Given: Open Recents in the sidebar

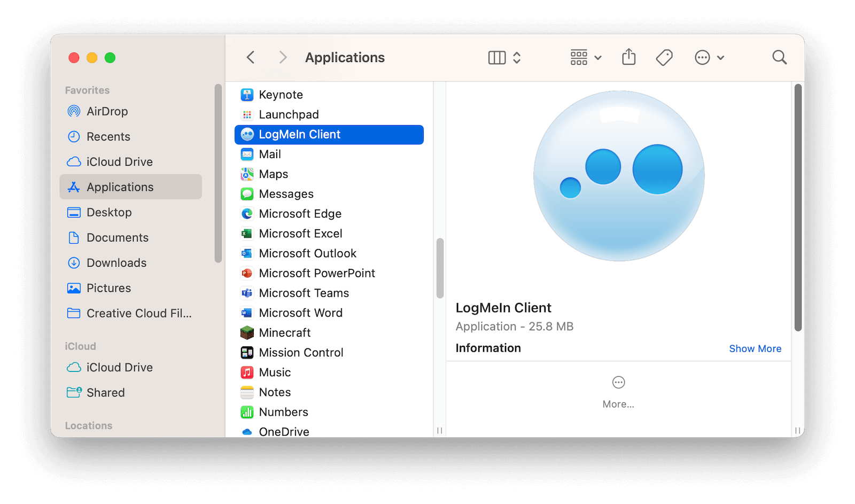Looking at the screenshot, I should tap(131, 136).
